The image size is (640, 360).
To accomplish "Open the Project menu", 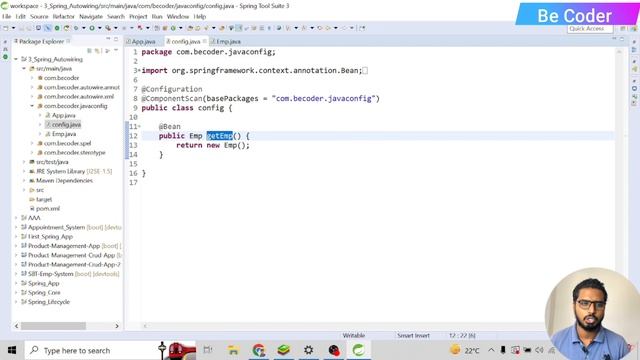I will tap(138, 16).
